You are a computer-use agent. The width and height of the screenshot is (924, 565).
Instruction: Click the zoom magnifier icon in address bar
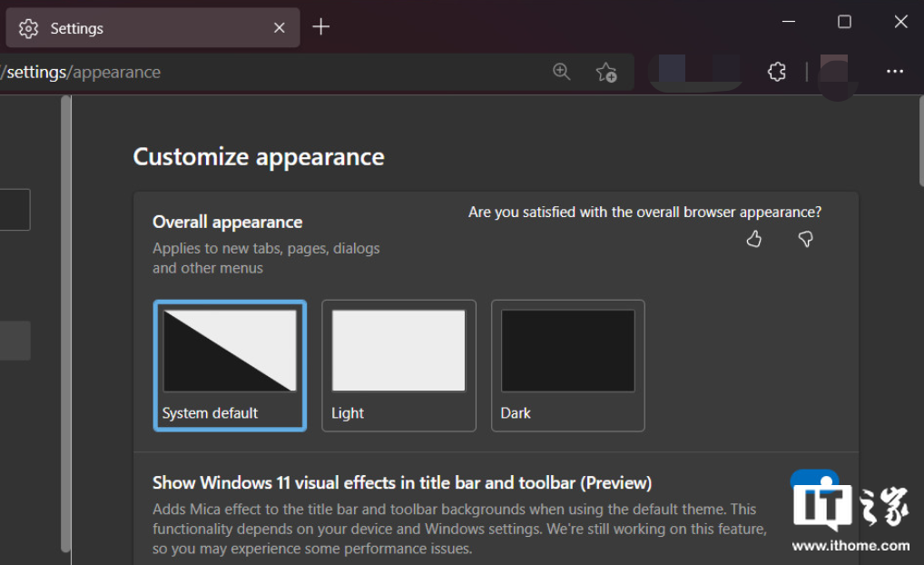[562, 72]
